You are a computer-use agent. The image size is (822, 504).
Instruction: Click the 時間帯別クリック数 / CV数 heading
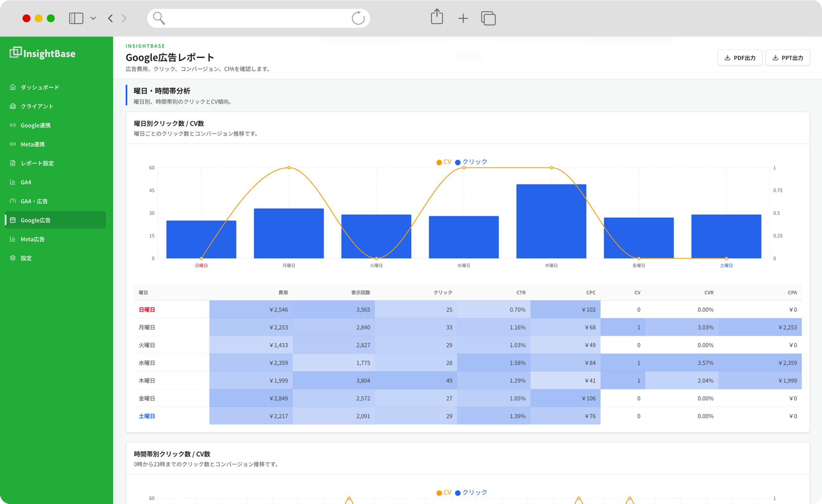(172, 454)
